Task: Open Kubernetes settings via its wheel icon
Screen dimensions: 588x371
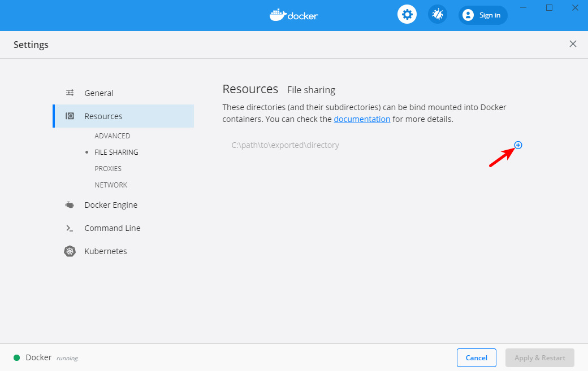Action: click(69, 251)
